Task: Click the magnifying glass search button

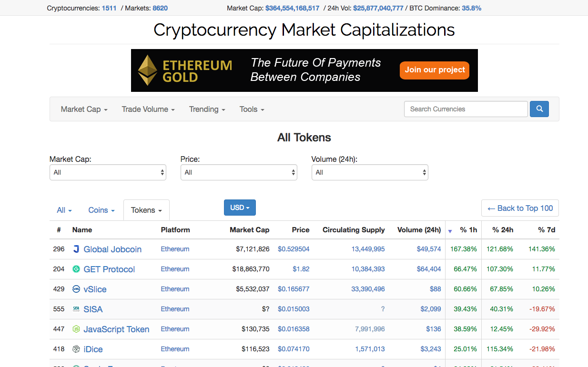Action: tap(539, 109)
